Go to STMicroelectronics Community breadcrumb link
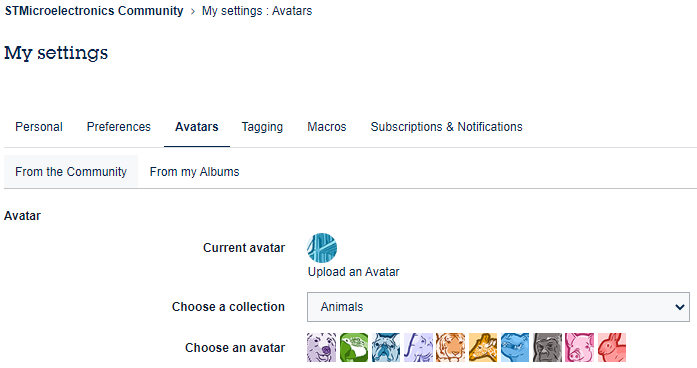 [94, 11]
